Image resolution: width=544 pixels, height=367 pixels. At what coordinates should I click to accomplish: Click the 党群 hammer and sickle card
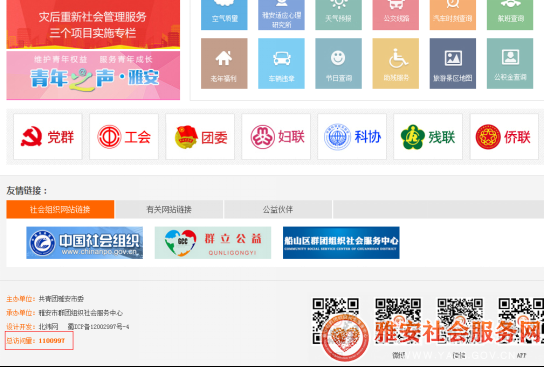(x=48, y=137)
